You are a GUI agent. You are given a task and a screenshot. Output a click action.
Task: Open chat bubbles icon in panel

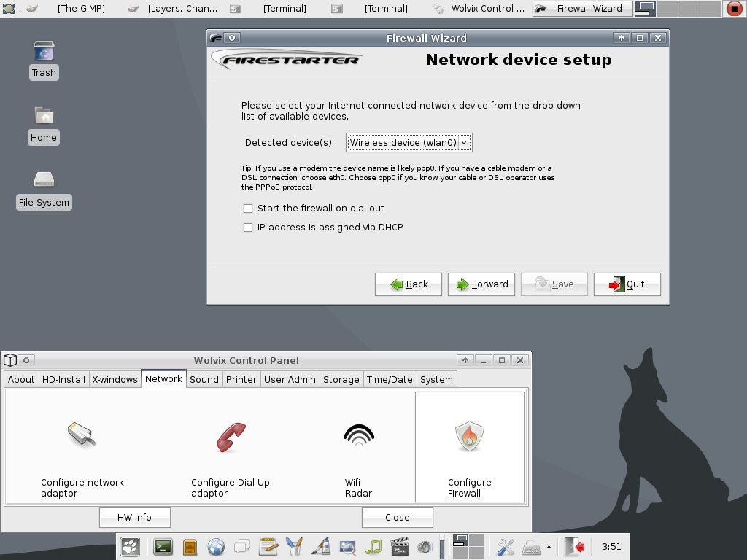point(242,547)
